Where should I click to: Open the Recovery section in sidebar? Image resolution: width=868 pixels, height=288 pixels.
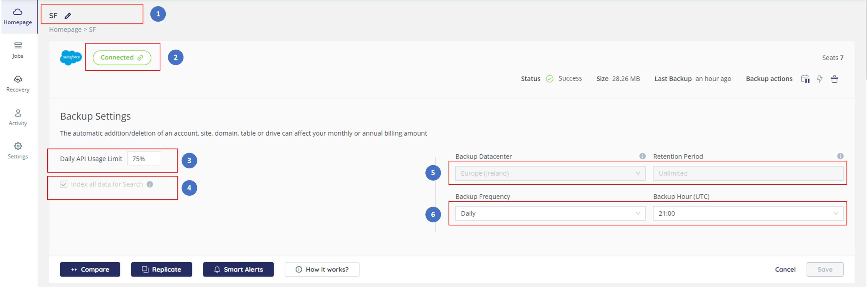(x=17, y=83)
